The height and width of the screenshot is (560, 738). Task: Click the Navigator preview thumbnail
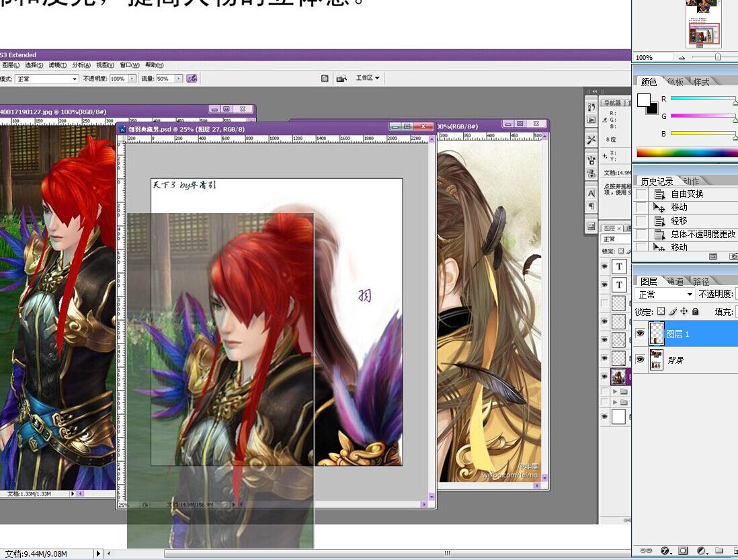704,23
